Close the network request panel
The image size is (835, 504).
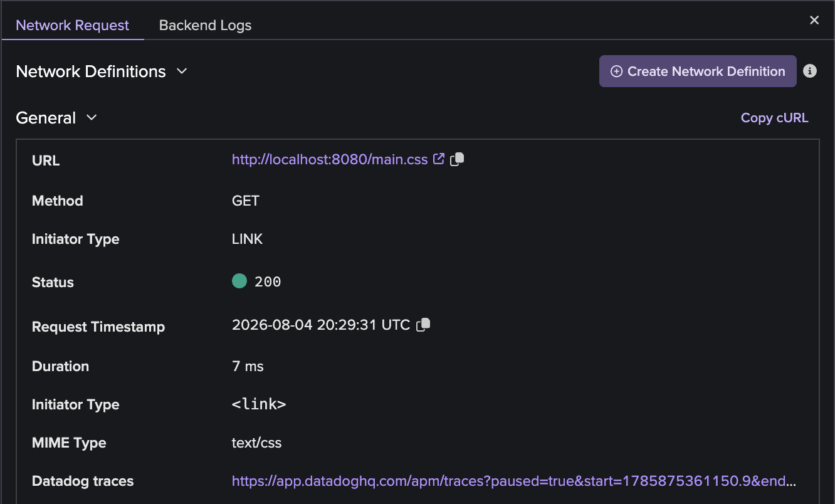(814, 20)
